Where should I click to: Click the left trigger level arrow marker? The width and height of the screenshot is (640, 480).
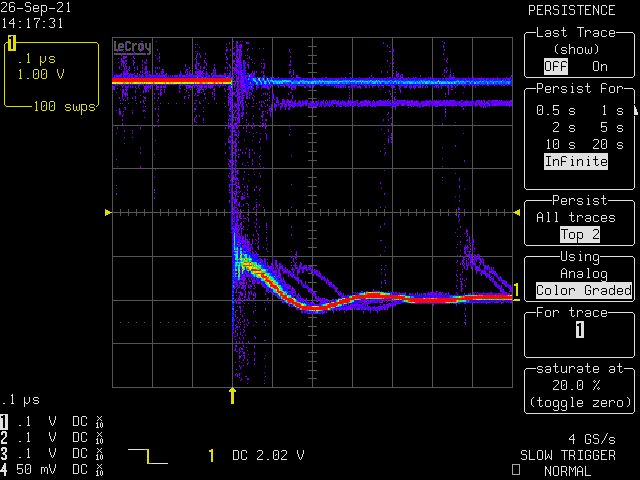(x=109, y=213)
